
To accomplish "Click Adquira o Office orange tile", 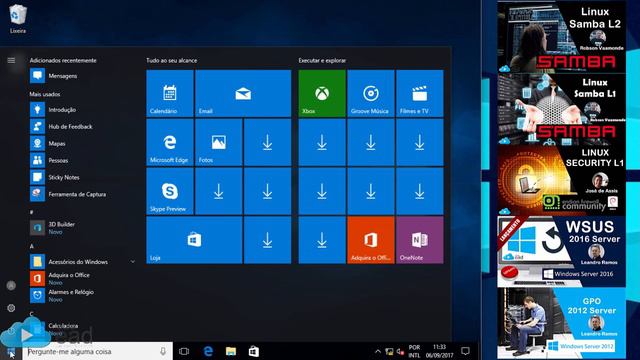I will click(371, 240).
